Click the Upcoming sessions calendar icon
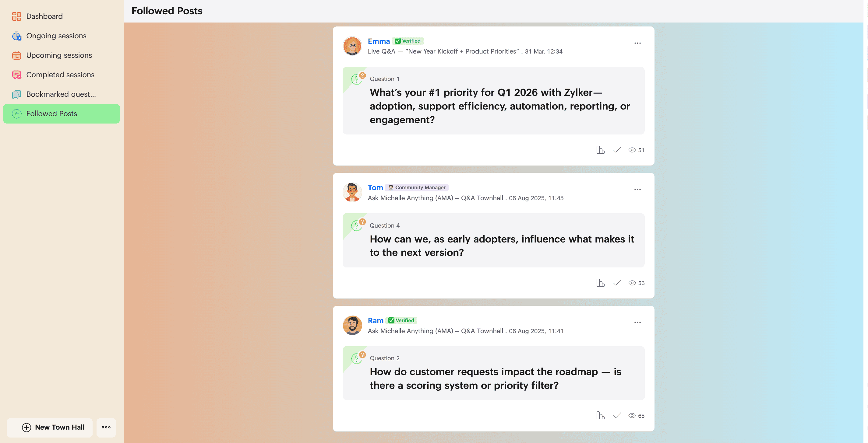This screenshot has width=868, height=443. click(x=16, y=55)
